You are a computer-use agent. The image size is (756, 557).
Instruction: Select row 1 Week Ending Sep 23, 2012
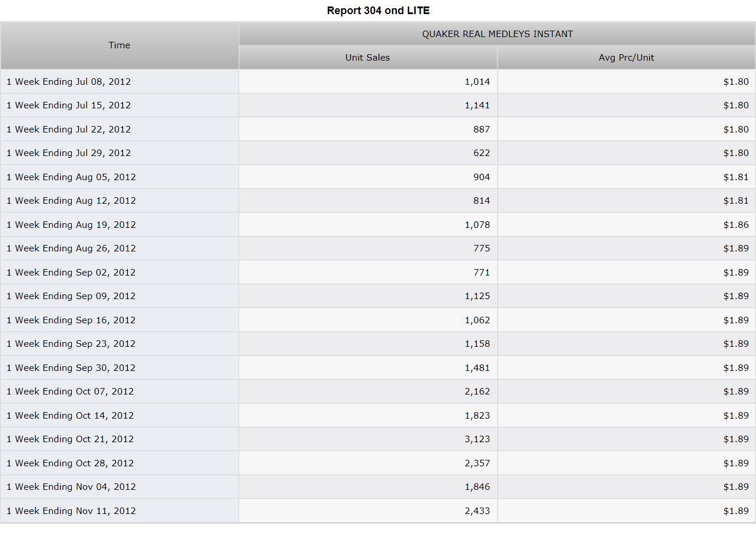pos(378,344)
